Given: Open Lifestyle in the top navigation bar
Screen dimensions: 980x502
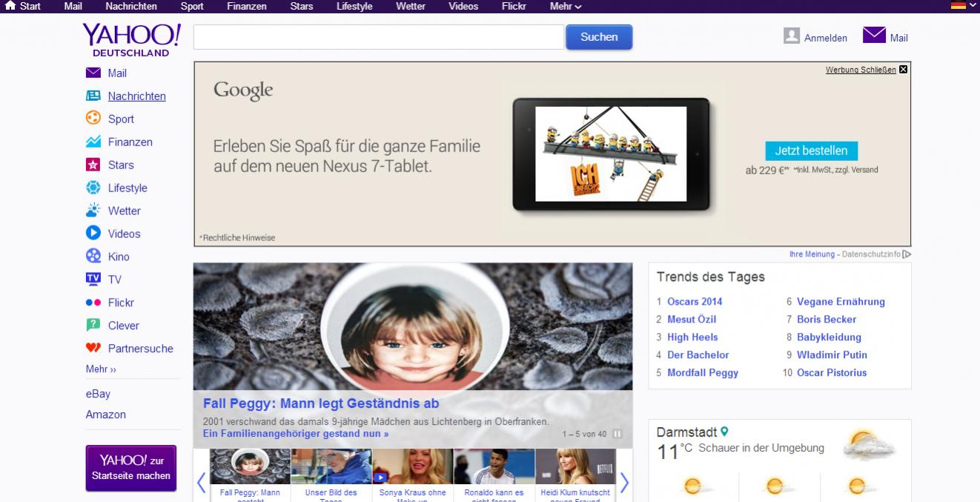Looking at the screenshot, I should [x=355, y=6].
